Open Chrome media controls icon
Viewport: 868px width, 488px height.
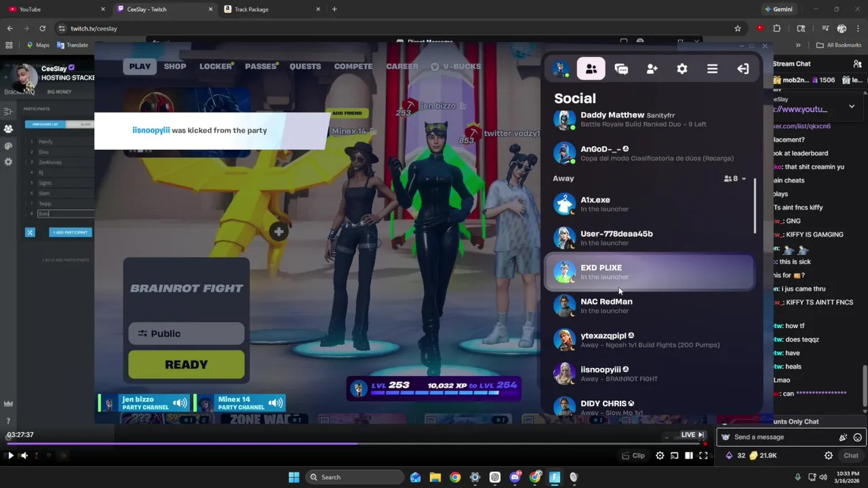tap(825, 28)
